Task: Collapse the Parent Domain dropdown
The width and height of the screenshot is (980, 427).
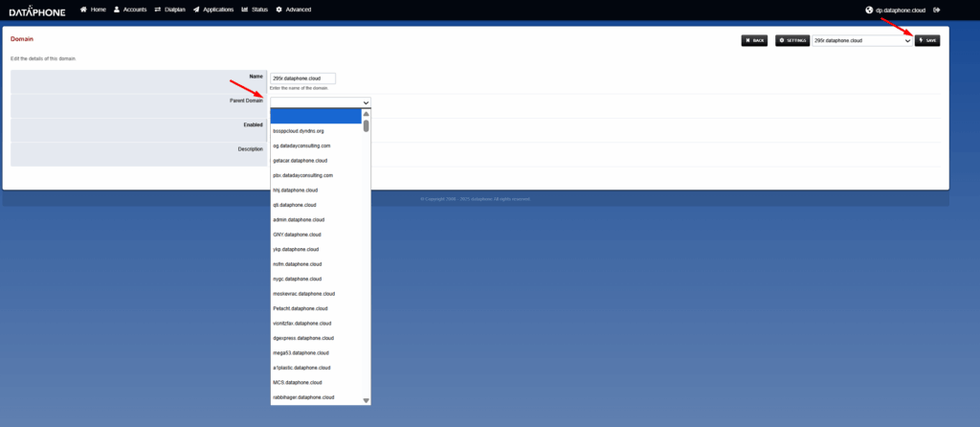Action: 321,101
